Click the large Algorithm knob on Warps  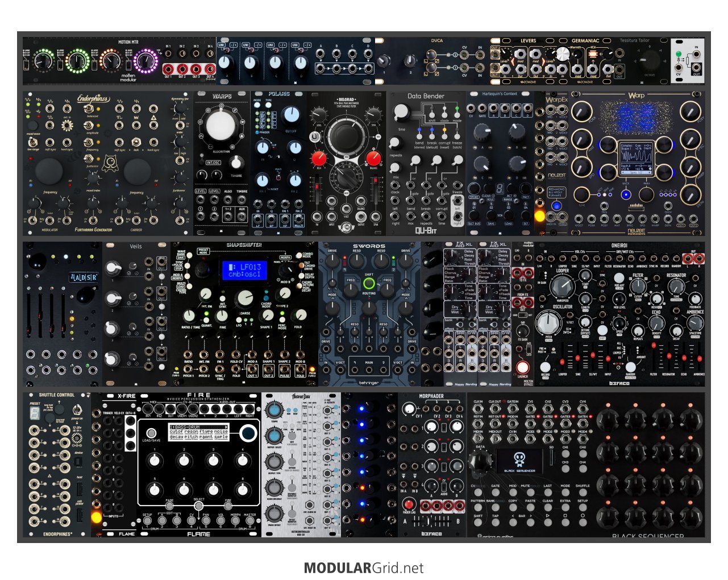[221, 126]
